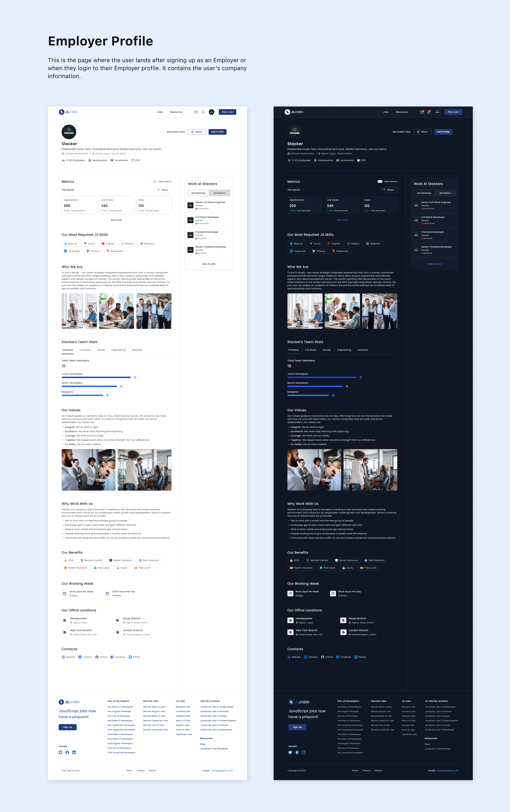Toggle Hide metrics switch on light page
The image size is (510, 812).
[x=154, y=182]
